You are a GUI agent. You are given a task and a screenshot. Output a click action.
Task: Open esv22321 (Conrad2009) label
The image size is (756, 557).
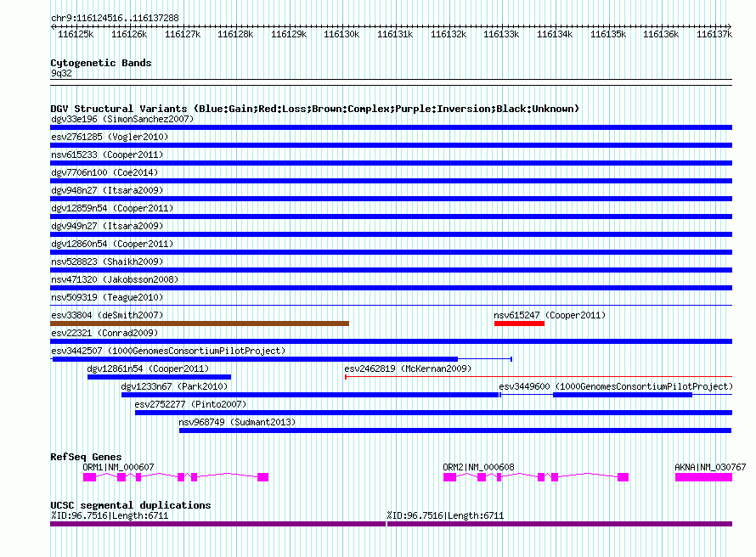pyautogui.click(x=104, y=333)
